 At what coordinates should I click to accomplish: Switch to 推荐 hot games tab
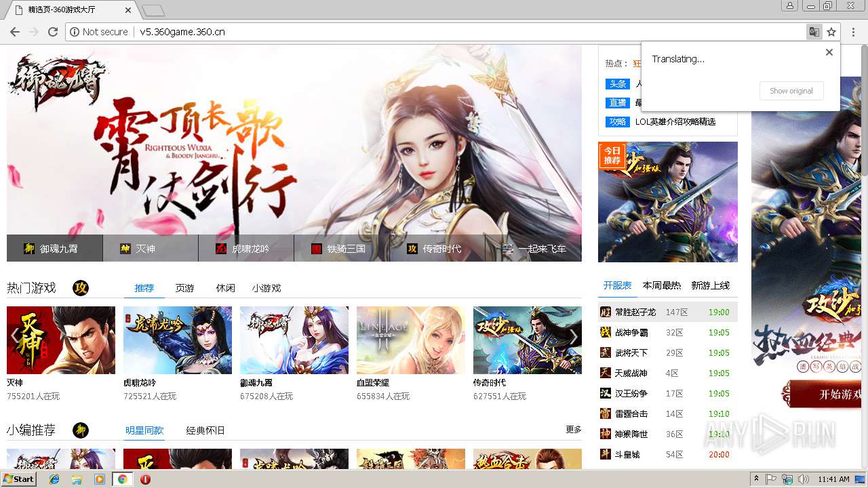point(144,288)
